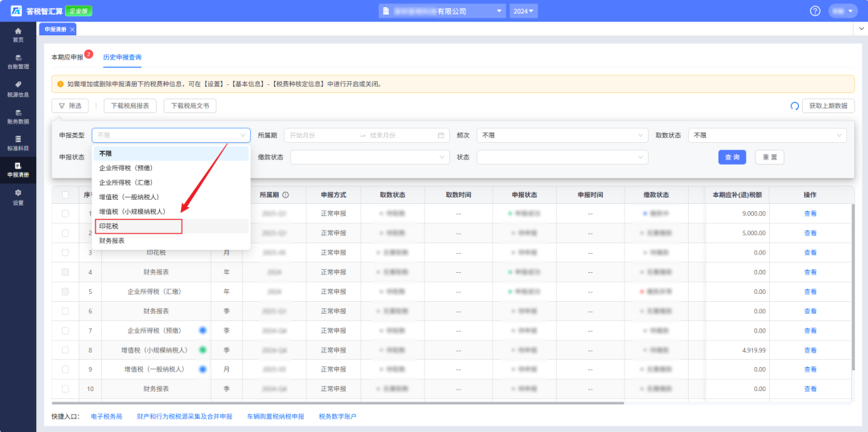Click the 查询 search button

click(x=732, y=157)
